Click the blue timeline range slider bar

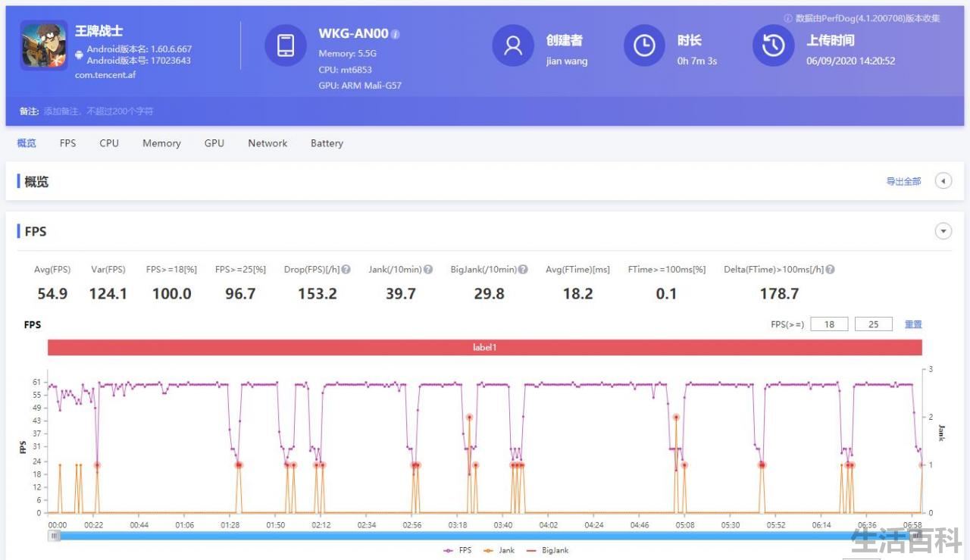[485, 536]
